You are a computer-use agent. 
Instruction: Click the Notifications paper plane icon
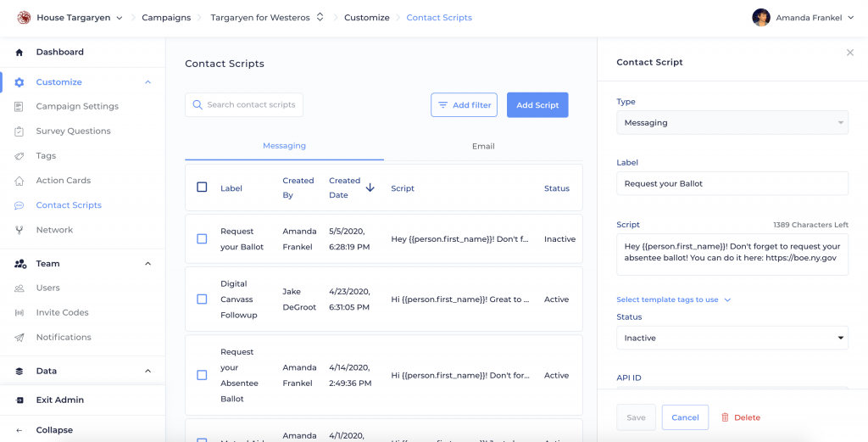pos(19,338)
